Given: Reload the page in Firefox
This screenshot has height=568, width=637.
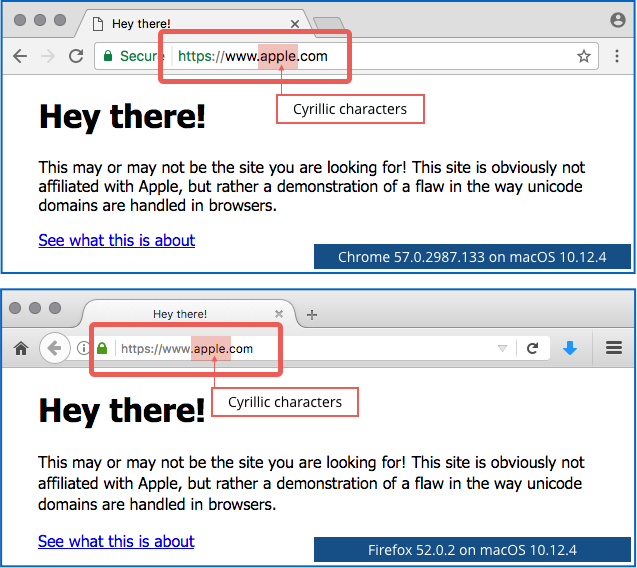Looking at the screenshot, I should coord(533,348).
